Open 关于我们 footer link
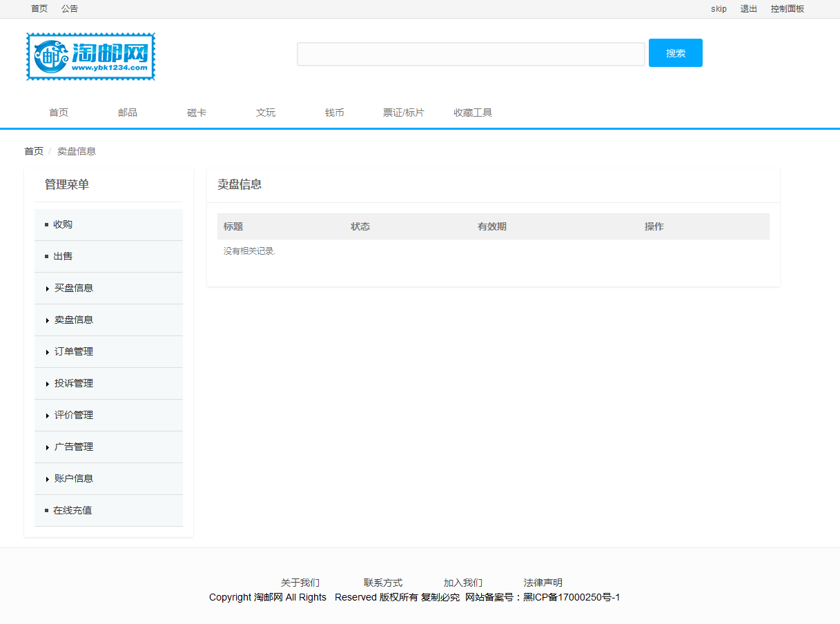Screen dimensions: 840x624 [300, 583]
